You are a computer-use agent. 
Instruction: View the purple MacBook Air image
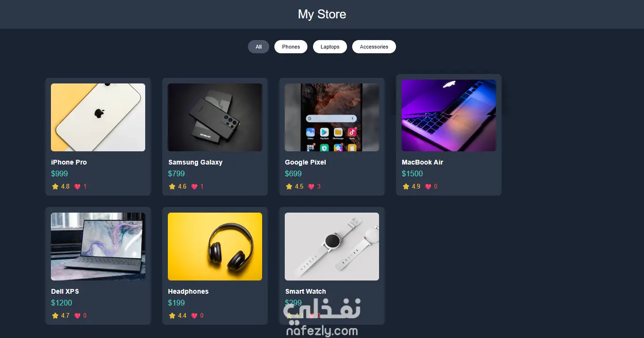(449, 115)
